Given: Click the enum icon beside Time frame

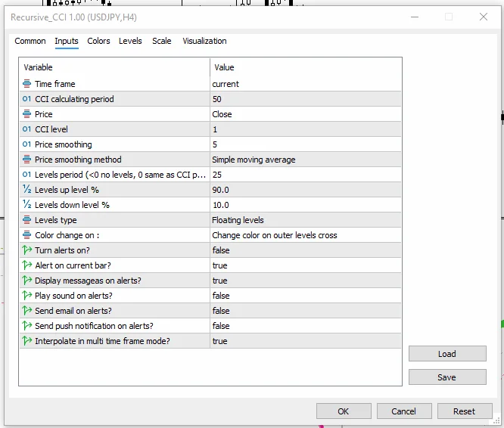Looking at the screenshot, I should pos(26,84).
